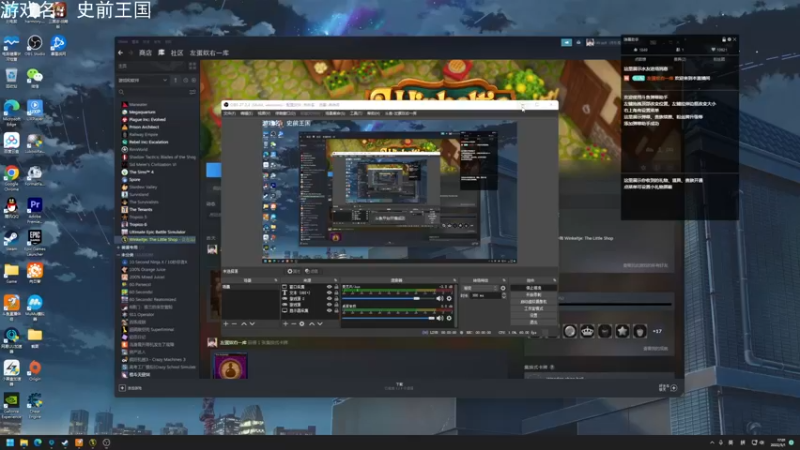Select Tropico 6 in Steam game list
The image size is (800, 450).
tap(138, 224)
